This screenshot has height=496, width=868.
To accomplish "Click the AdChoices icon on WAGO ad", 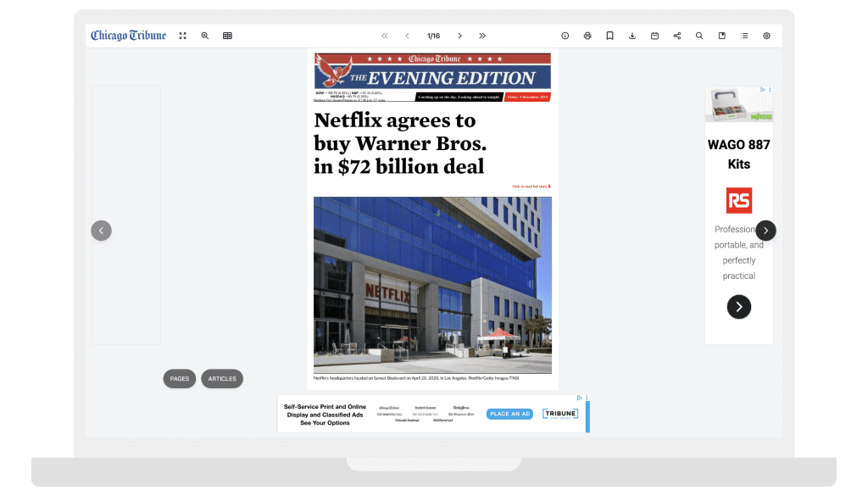I will pos(762,90).
